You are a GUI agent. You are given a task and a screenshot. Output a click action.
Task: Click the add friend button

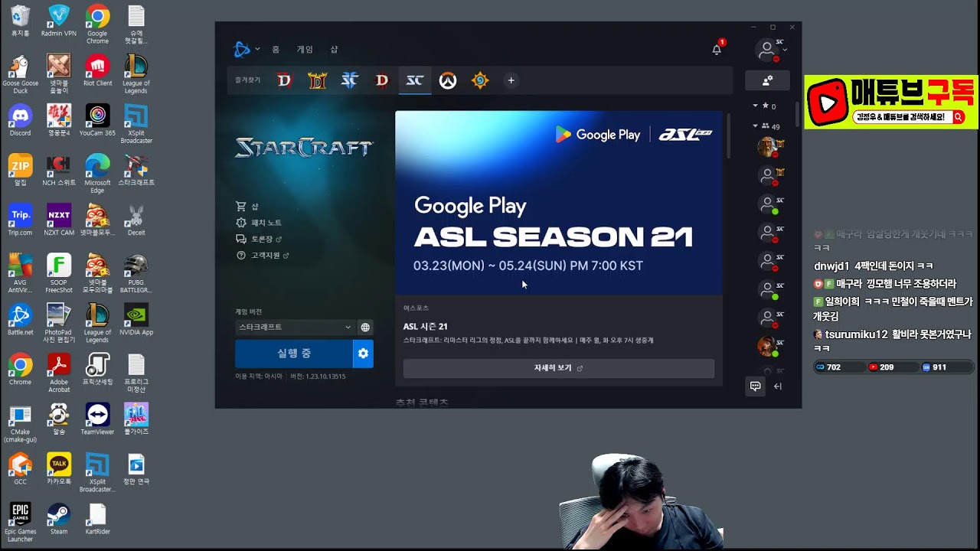click(x=767, y=80)
